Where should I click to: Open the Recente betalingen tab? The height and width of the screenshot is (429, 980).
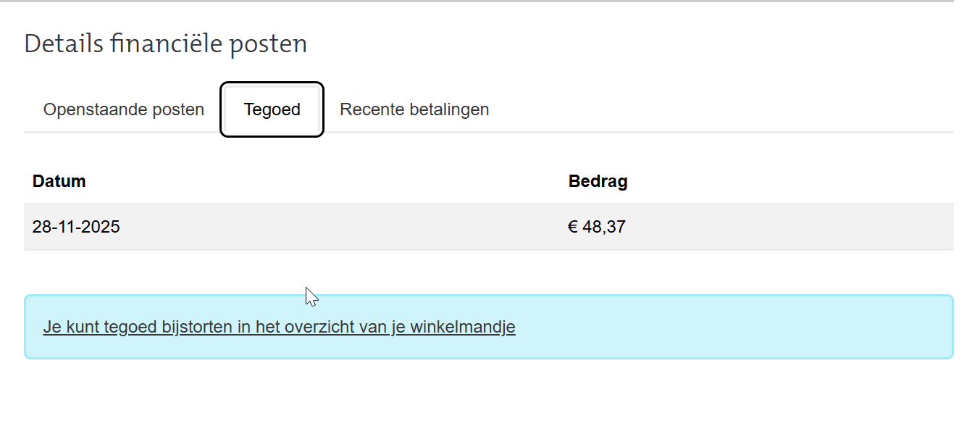coord(414,109)
